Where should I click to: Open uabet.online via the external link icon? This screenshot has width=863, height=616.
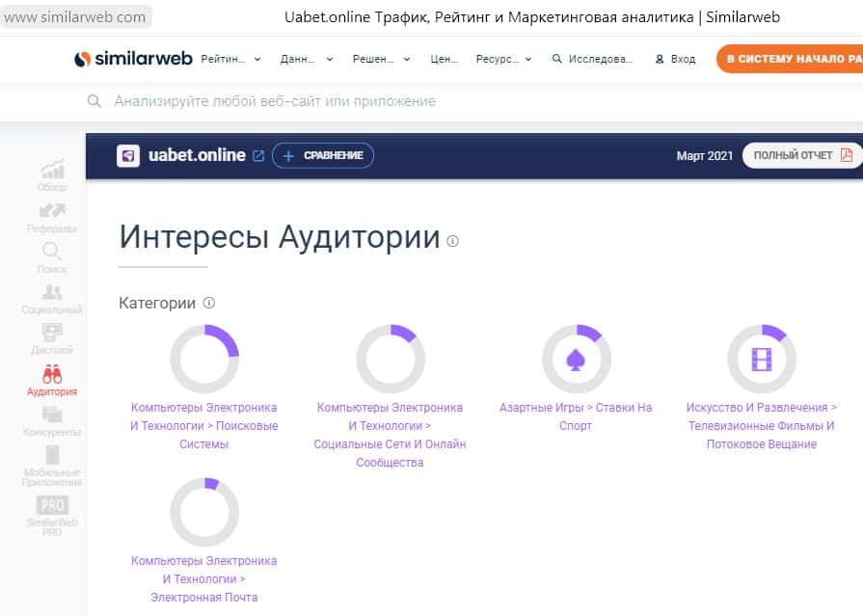point(258,156)
